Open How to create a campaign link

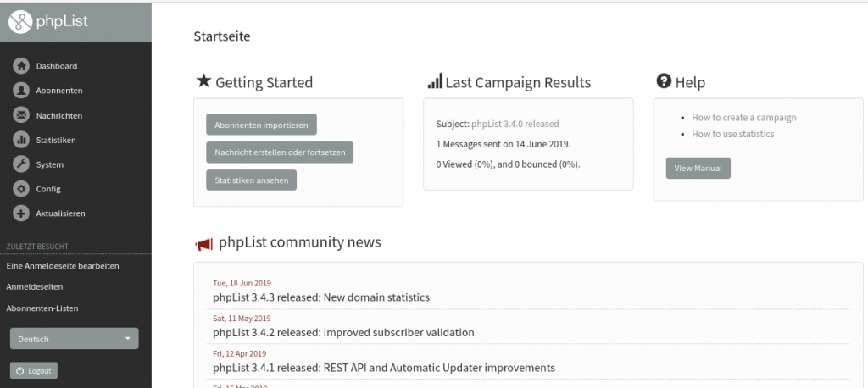pos(744,118)
